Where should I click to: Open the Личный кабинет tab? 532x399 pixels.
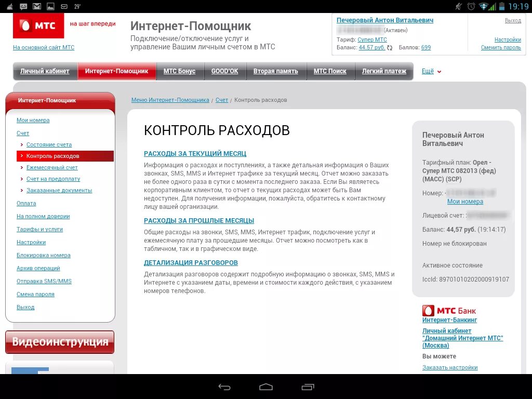pyautogui.click(x=45, y=71)
